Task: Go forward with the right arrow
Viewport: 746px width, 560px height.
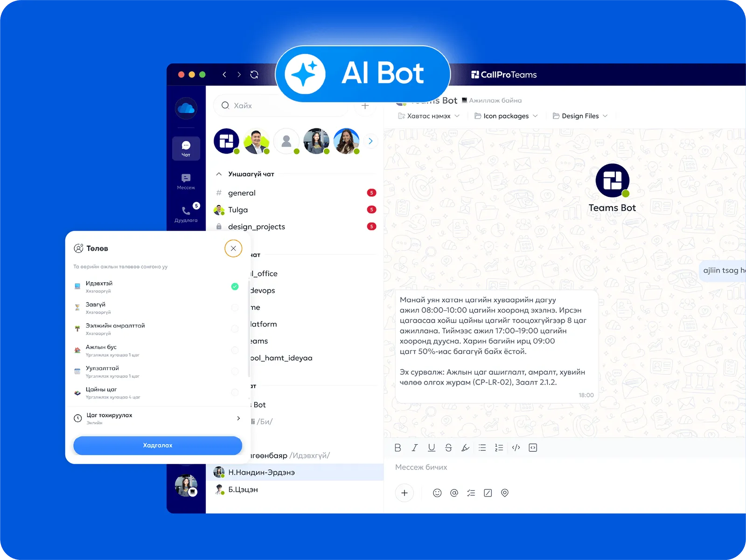Action: (239, 75)
